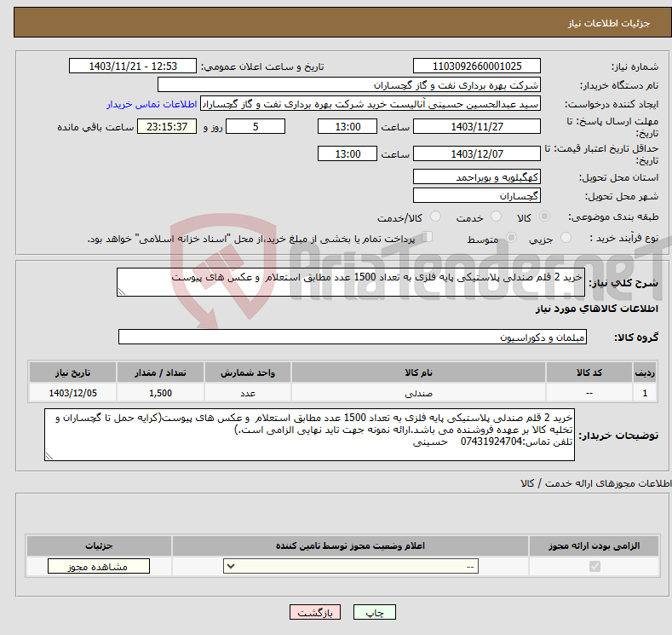
Task: Click the نام کالا column header
Action: tap(418, 372)
